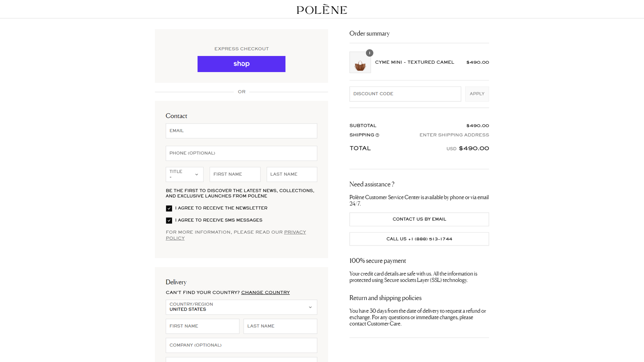Open the Privacy Policy link
Screen dimensions: 644x362
pyautogui.click(x=295, y=232)
